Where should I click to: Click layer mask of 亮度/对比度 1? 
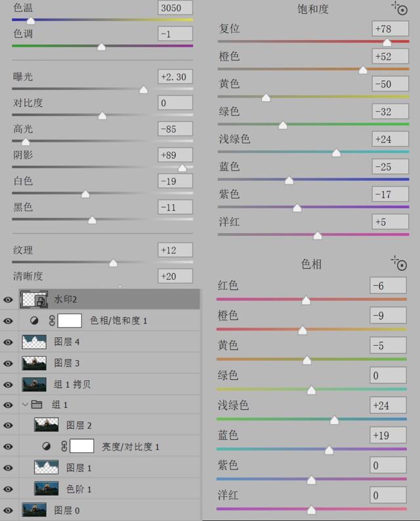tap(82, 446)
